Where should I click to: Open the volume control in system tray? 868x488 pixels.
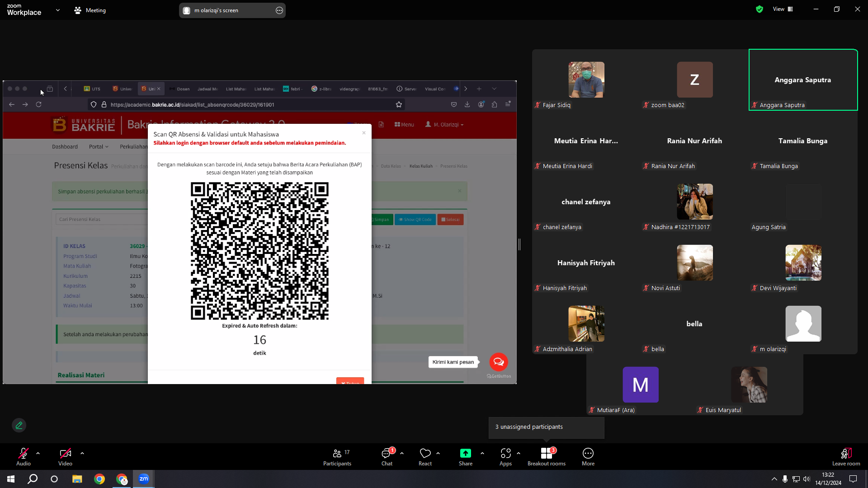click(x=807, y=479)
